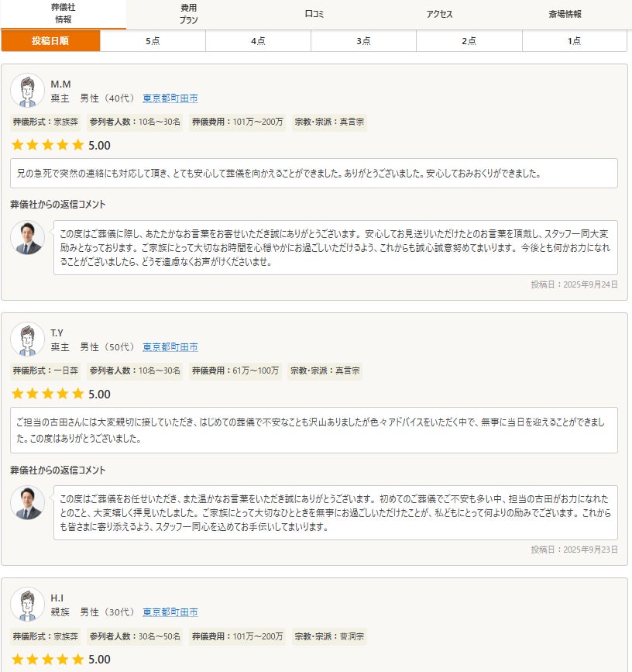
Task: Select 葬儀費用:61万〜100万 tag
Action: (x=235, y=370)
